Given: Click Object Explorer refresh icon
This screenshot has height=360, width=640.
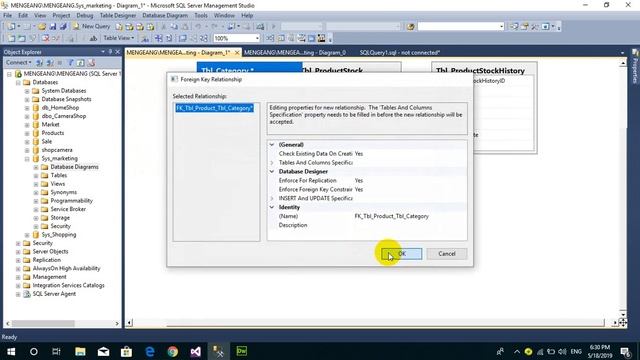Looking at the screenshot, I should (x=81, y=62).
